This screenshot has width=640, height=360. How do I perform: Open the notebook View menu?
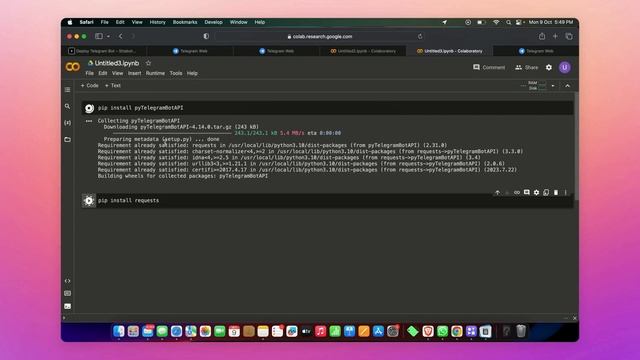[x=118, y=73]
